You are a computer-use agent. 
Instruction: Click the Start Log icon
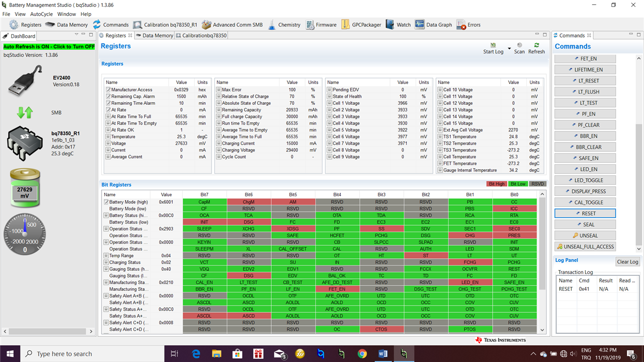pos(493,46)
